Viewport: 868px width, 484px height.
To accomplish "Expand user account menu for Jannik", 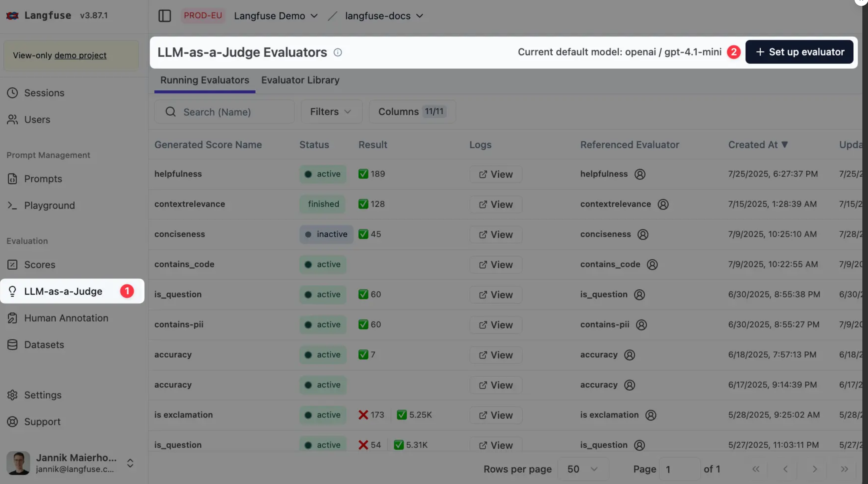I will [130, 463].
